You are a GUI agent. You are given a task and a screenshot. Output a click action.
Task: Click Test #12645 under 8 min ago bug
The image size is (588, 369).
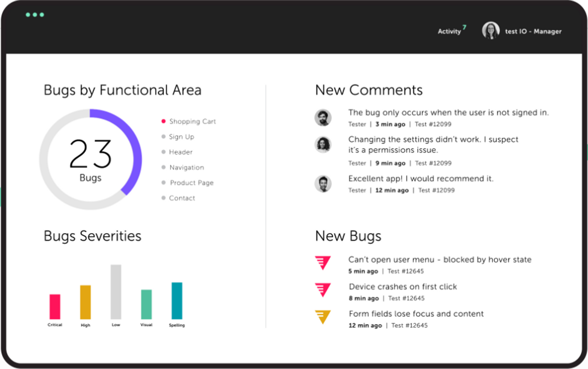coord(406,298)
